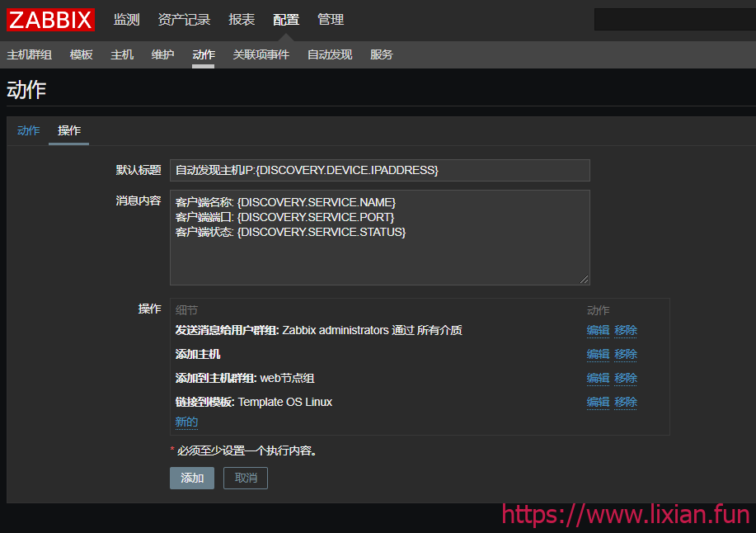Go to 模板 submenu
The image size is (756, 533).
(x=82, y=54)
